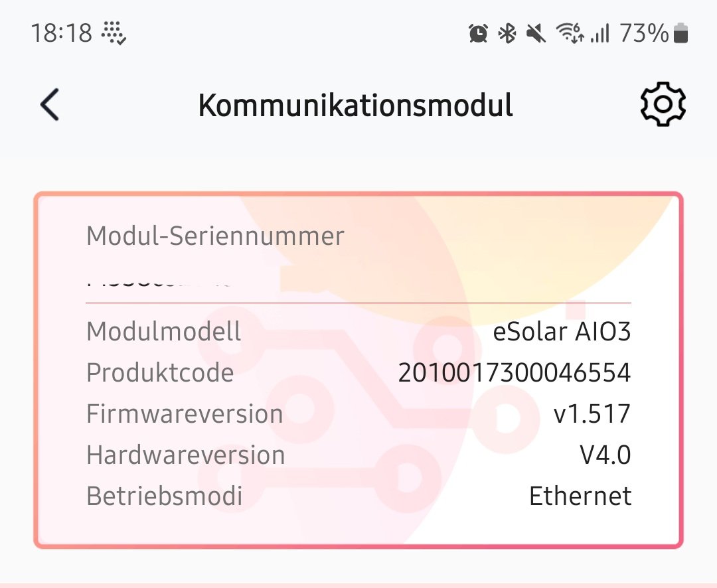Viewport: 717px width, 588px height.
Task: Tap the notification dots icon beside clock
Action: coord(114,33)
